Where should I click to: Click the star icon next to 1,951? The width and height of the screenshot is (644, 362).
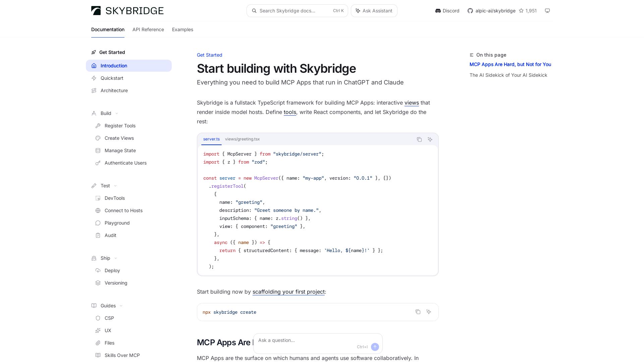(521, 11)
